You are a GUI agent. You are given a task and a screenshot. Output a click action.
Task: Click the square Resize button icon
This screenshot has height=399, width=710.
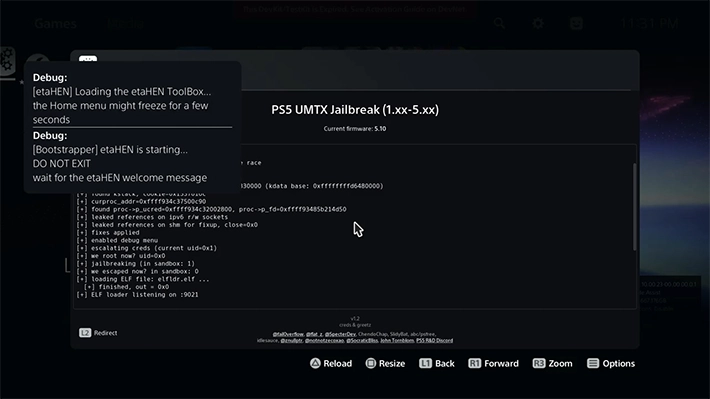[370, 363]
